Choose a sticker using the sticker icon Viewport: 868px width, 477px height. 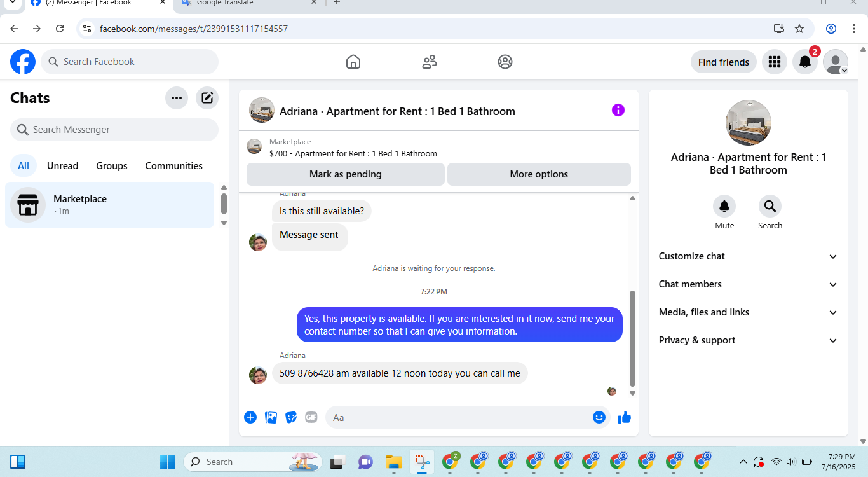pos(291,417)
